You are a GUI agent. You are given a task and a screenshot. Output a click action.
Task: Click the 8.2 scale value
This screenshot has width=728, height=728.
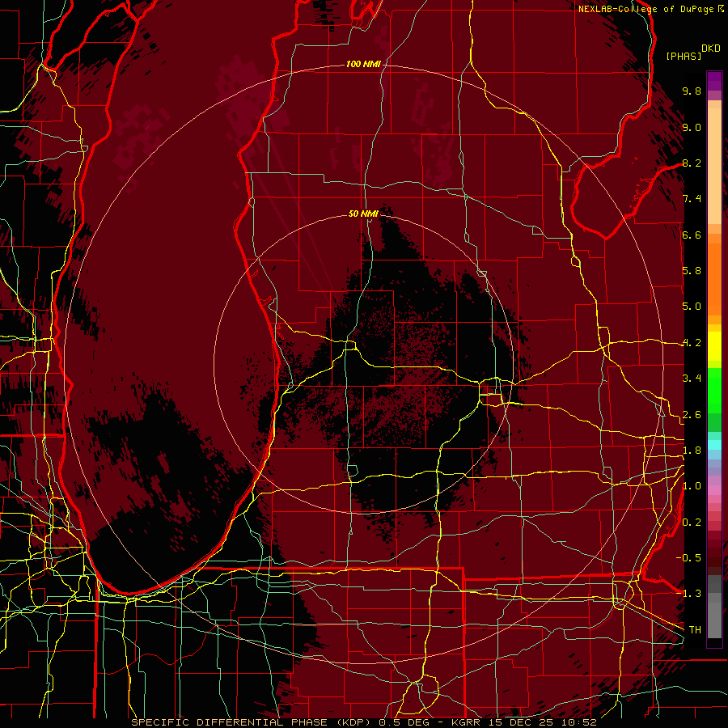[692, 163]
